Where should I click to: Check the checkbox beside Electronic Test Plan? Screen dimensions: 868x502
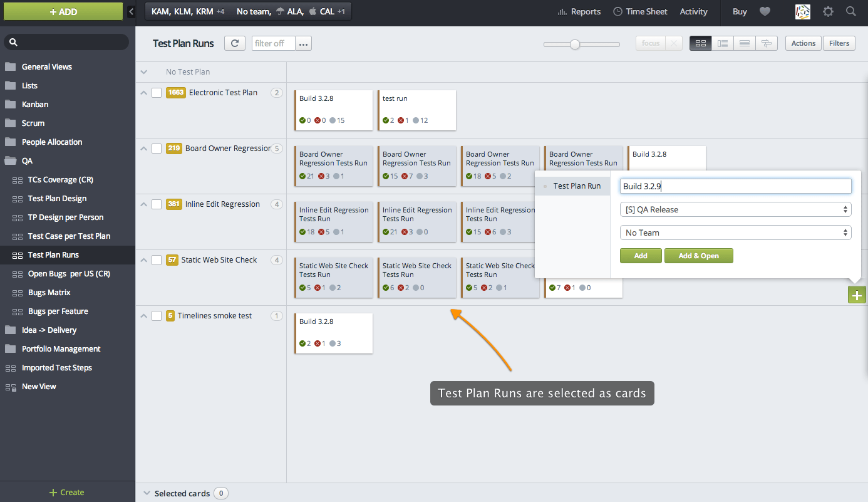157,92
